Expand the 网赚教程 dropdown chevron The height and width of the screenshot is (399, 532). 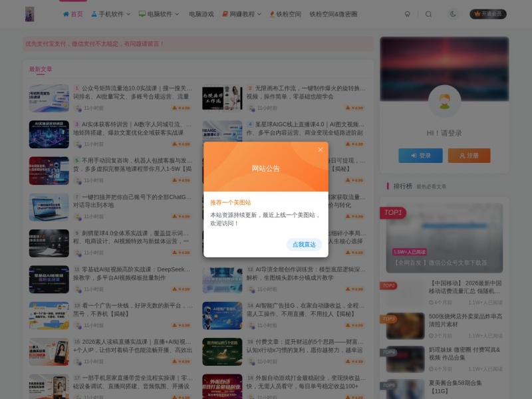(x=259, y=14)
